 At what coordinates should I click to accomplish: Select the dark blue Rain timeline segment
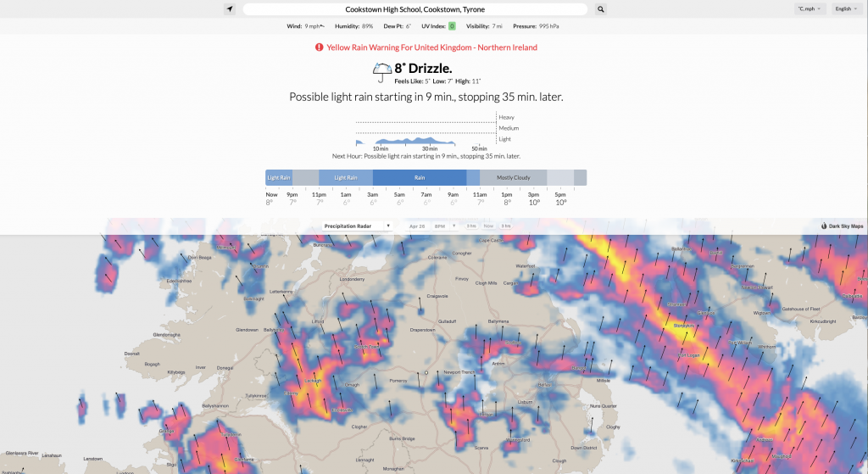pos(420,178)
